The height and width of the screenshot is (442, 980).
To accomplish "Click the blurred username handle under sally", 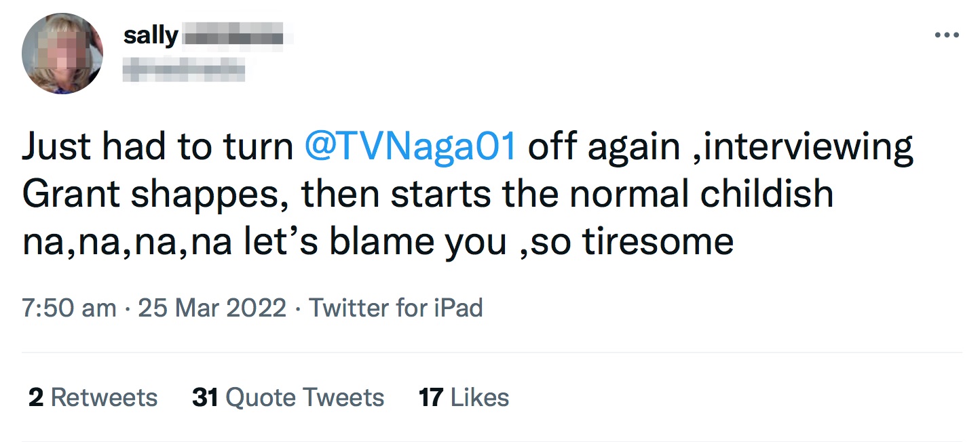I will [x=184, y=68].
